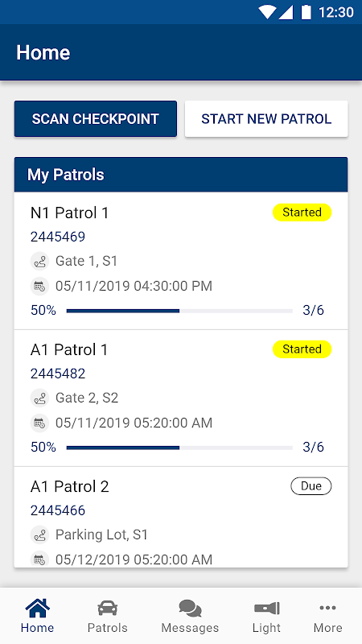Tap location icon beside Gate 2, S2
The height and width of the screenshot is (644, 362).
coord(39,398)
